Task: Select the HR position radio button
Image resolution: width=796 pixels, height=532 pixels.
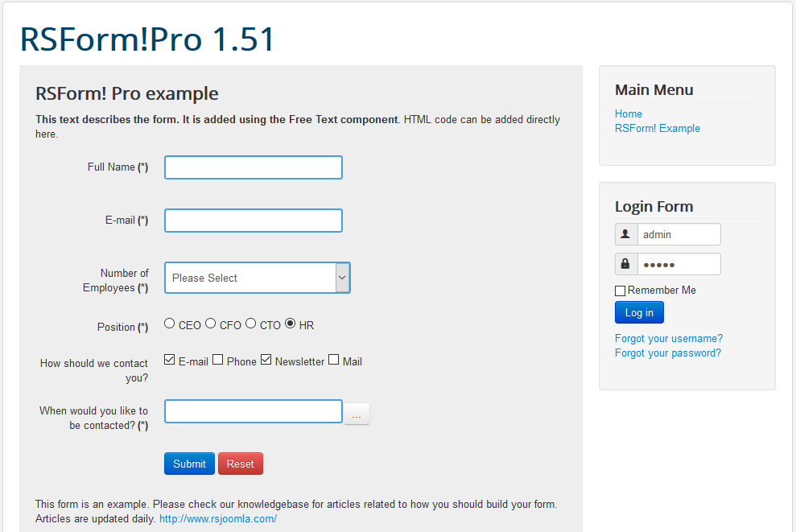Action: (x=291, y=324)
